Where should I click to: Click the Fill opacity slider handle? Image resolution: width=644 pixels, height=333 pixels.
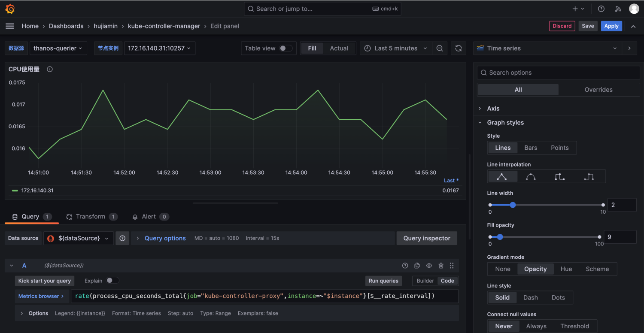coord(500,237)
